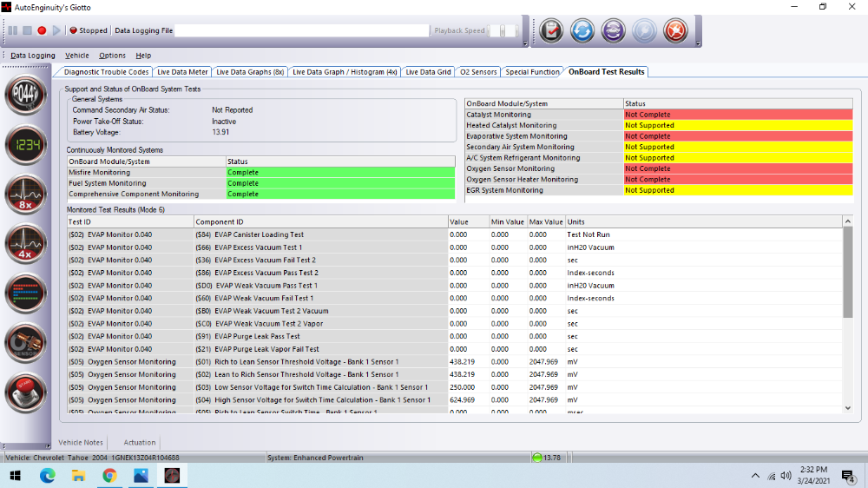Click the red Start button sidebar icon
The height and width of the screenshot is (488, 868).
point(25,392)
